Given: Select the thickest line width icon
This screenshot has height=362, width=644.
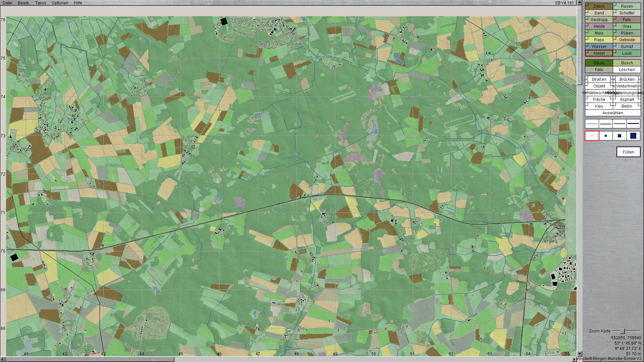Looking at the screenshot, I should [633, 124].
